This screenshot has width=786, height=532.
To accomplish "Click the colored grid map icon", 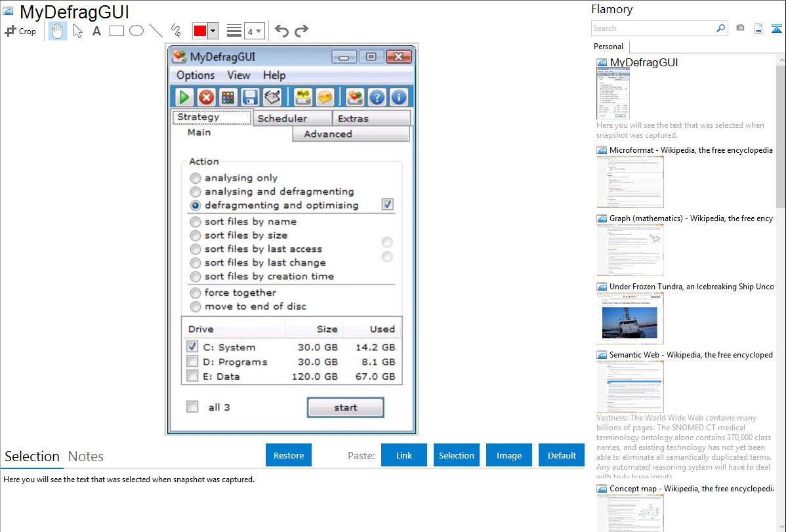I will click(228, 97).
